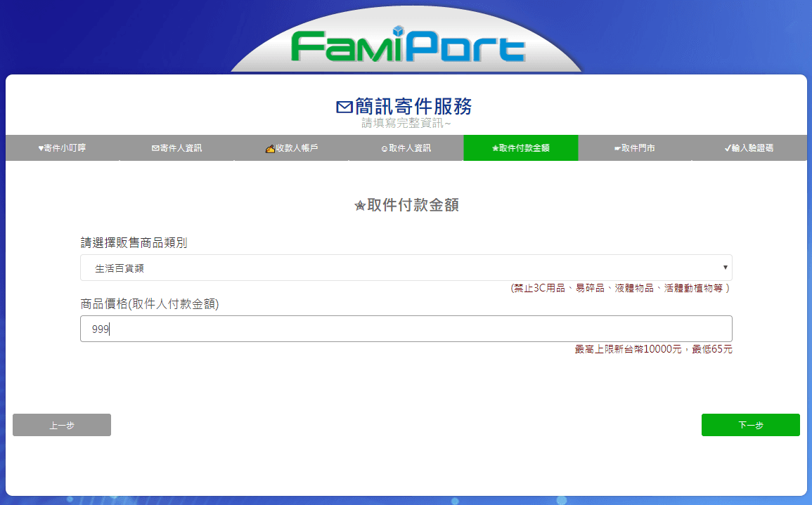Proceed with the green 下一步 button
The height and width of the screenshot is (505, 812).
click(750, 425)
